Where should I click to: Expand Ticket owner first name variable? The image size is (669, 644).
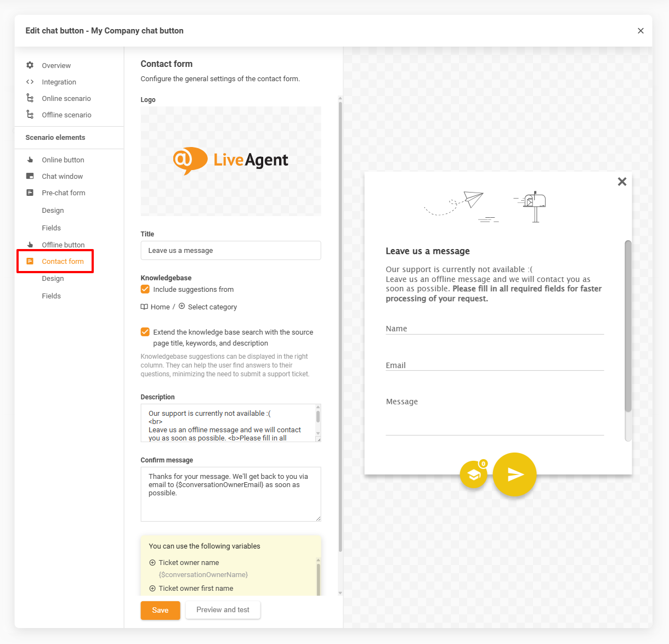click(152, 588)
